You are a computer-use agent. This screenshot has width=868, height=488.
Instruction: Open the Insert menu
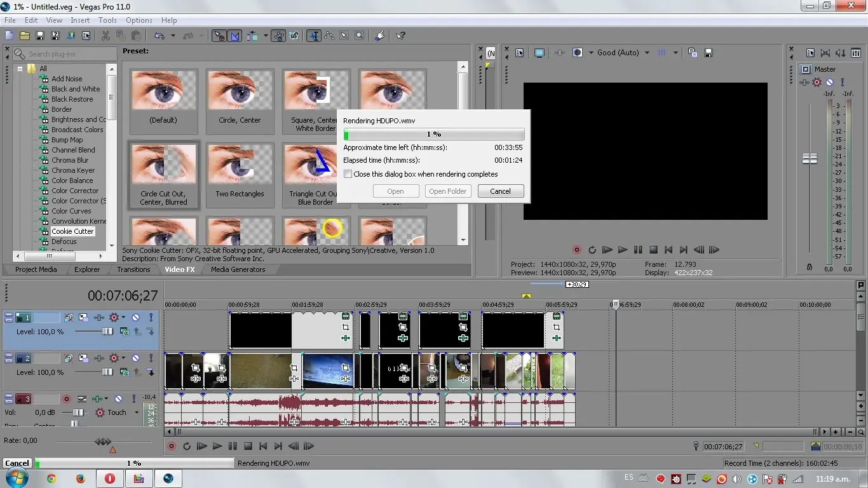click(80, 20)
